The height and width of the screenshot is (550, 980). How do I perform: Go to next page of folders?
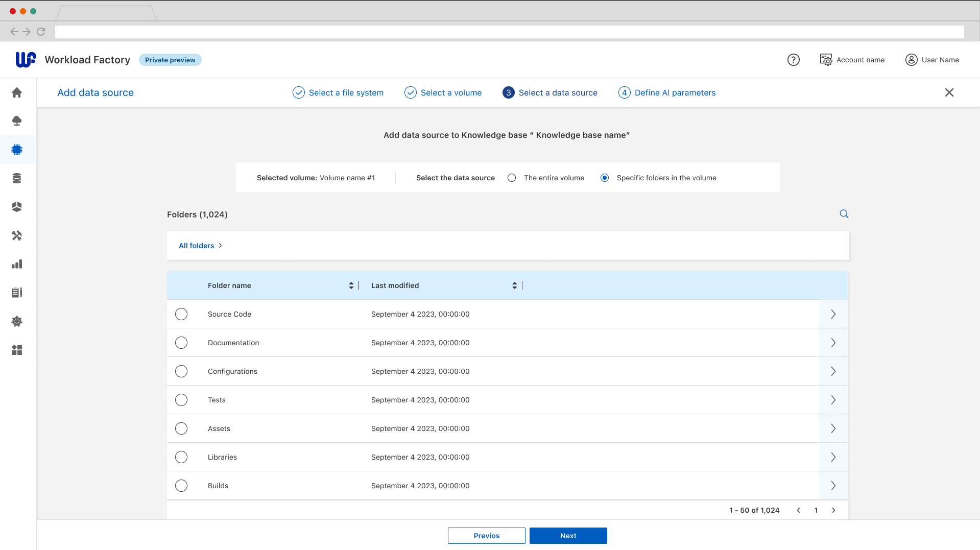(833, 510)
